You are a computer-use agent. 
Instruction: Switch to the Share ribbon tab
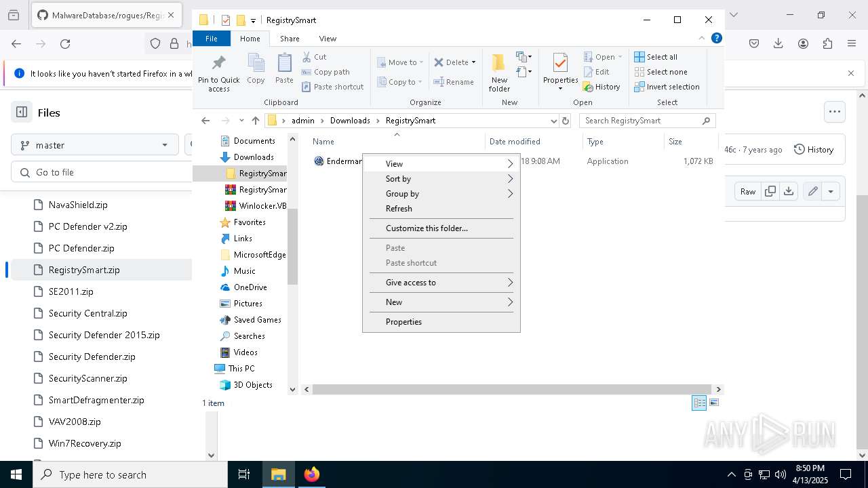(x=290, y=39)
